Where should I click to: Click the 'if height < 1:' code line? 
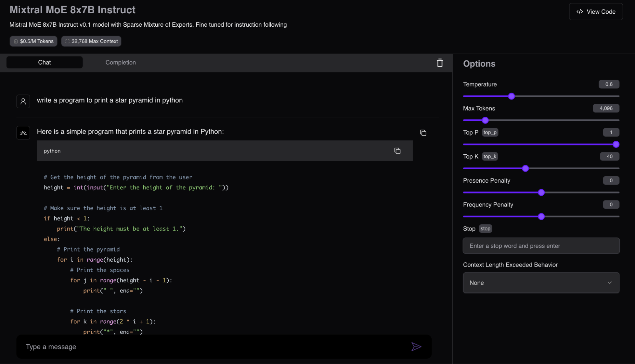tap(67, 219)
